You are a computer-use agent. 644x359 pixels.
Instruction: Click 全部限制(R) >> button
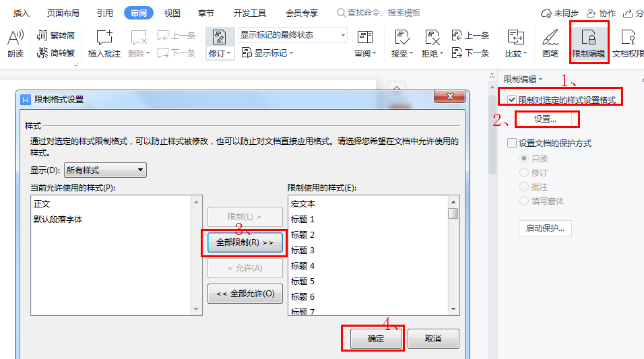click(245, 242)
